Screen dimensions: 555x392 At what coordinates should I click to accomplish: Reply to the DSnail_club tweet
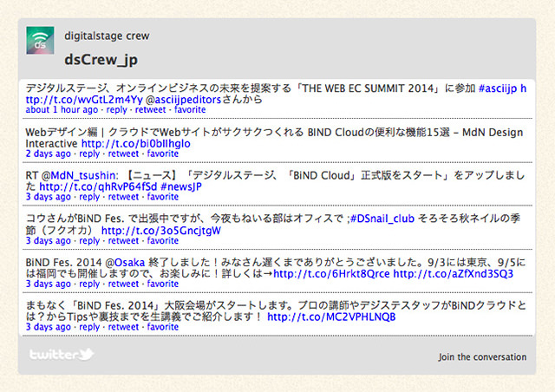click(89, 241)
